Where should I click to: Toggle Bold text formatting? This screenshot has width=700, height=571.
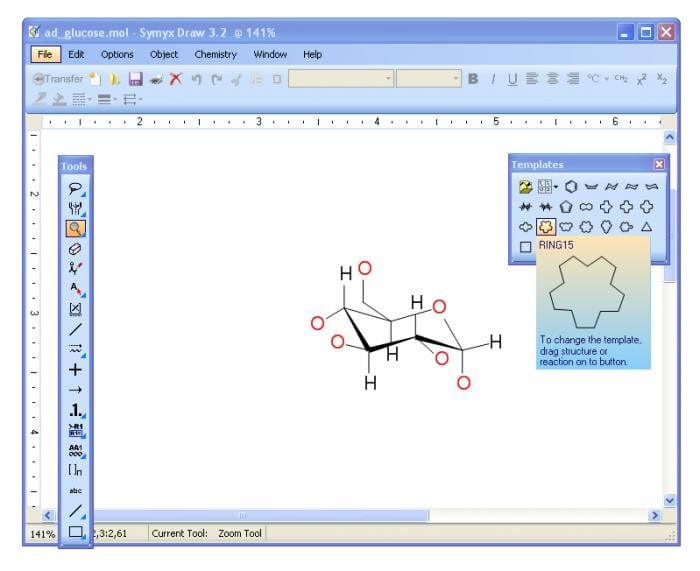click(x=473, y=78)
